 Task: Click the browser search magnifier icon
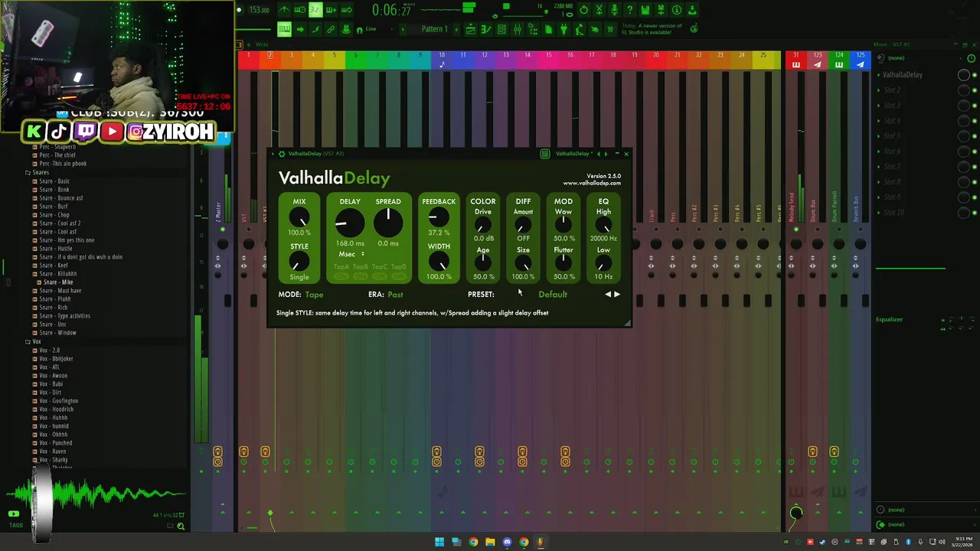[181, 526]
